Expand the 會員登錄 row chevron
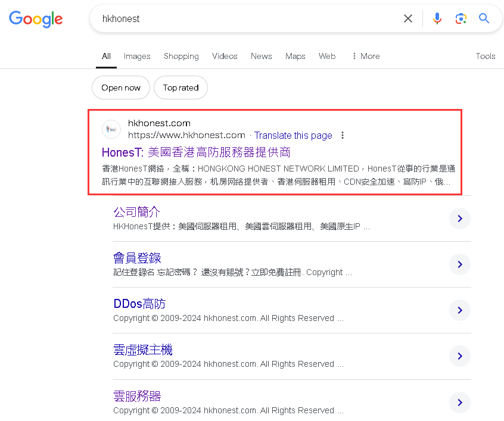The width and height of the screenshot is (504, 421). coord(460,264)
